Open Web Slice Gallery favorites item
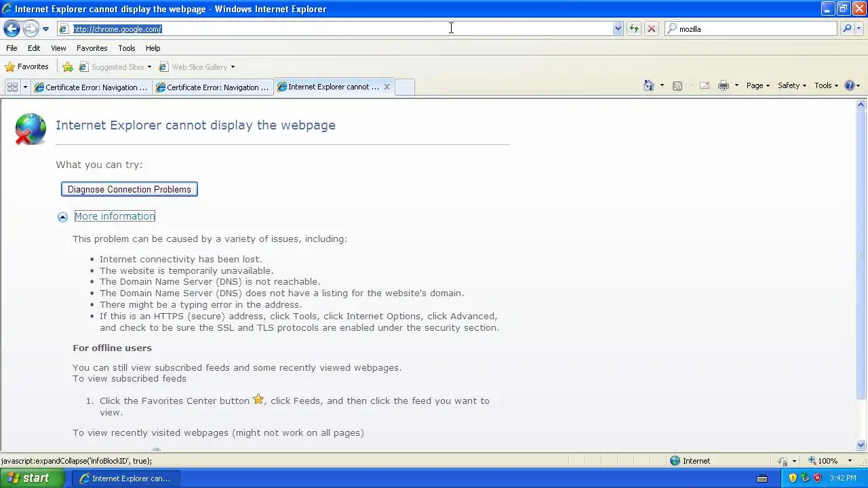The width and height of the screenshot is (868, 488). 197,67
